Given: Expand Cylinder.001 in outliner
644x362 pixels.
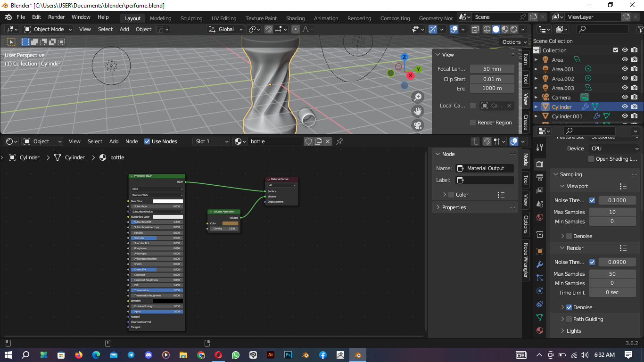Looking at the screenshot, I should point(536,116).
